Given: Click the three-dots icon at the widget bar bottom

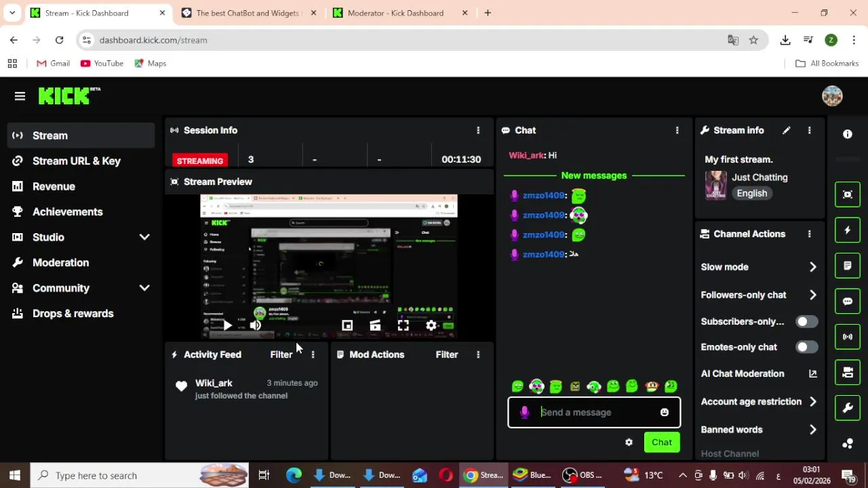Looking at the screenshot, I should (x=848, y=443).
